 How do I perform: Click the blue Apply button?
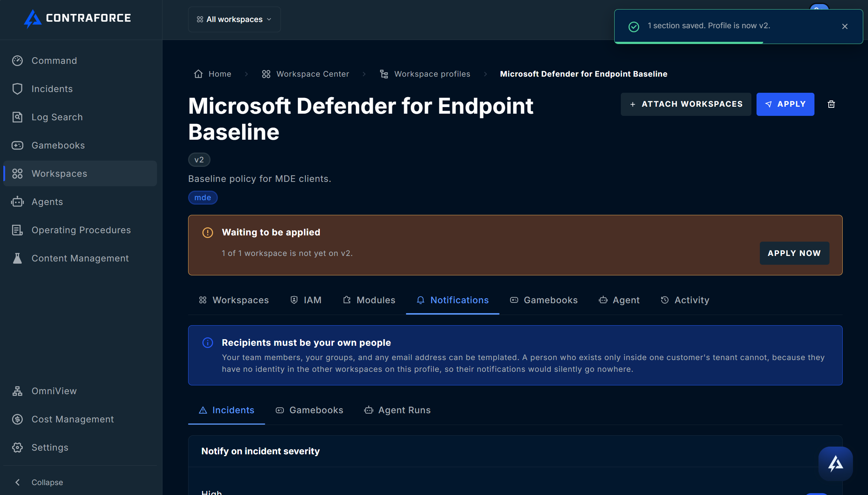(x=785, y=104)
